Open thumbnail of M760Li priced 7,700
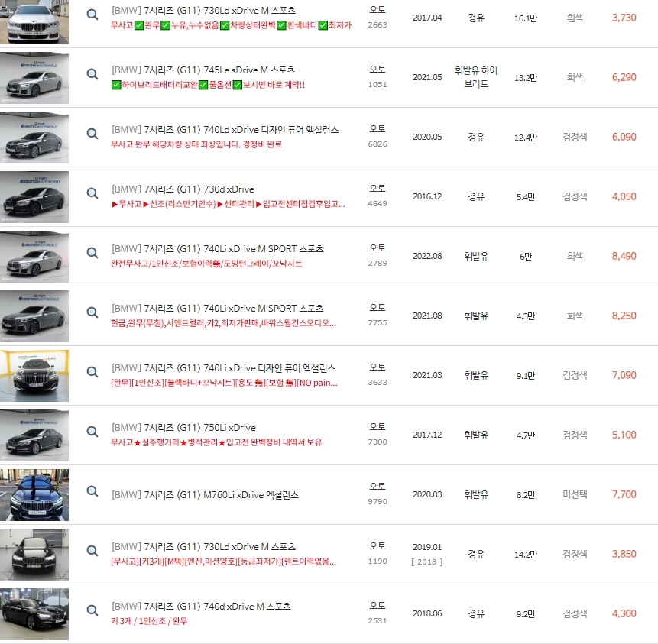The width and height of the screenshot is (658, 644). coord(34,495)
